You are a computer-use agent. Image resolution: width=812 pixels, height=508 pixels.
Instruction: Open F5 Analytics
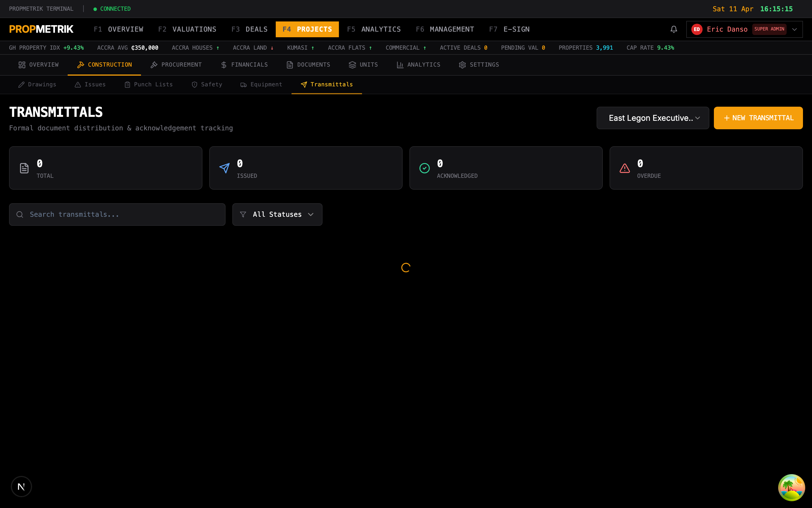click(374, 29)
